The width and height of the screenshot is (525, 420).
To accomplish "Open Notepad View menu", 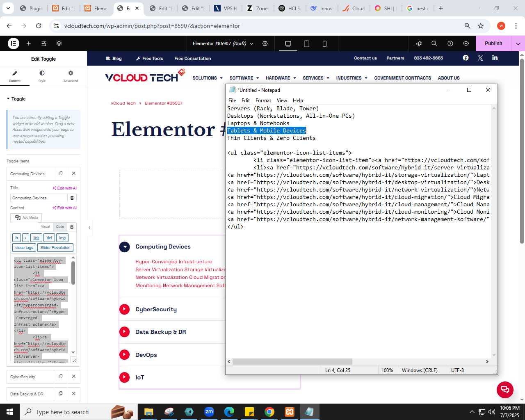I will [x=282, y=100].
